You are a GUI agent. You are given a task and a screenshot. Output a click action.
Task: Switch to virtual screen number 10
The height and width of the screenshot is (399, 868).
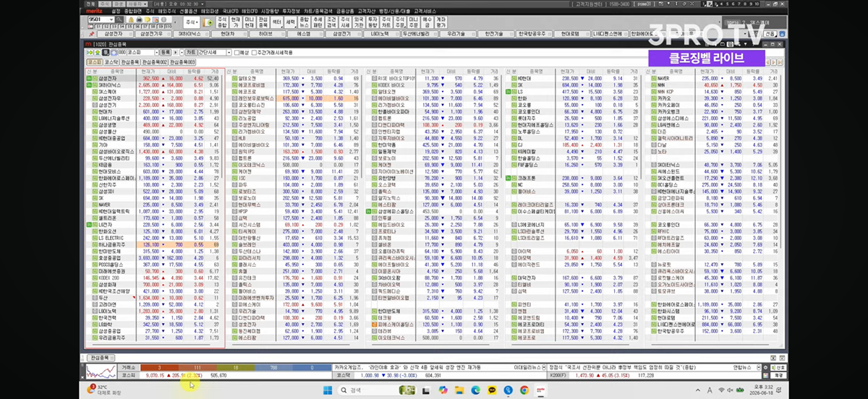[757, 4]
